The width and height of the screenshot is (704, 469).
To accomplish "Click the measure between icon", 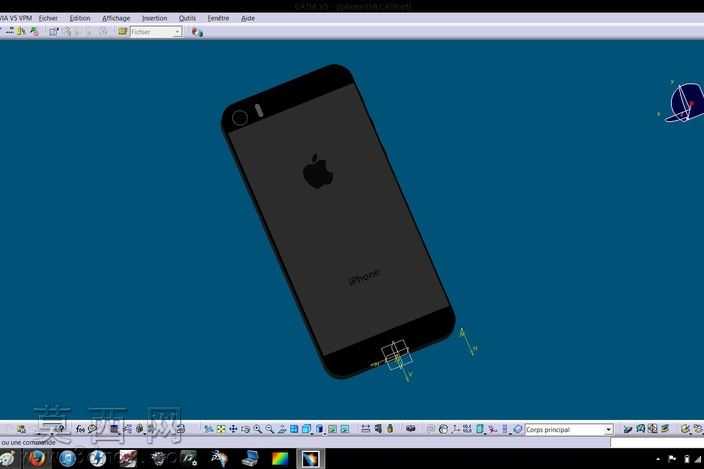I will pyautogui.click(x=365, y=429).
